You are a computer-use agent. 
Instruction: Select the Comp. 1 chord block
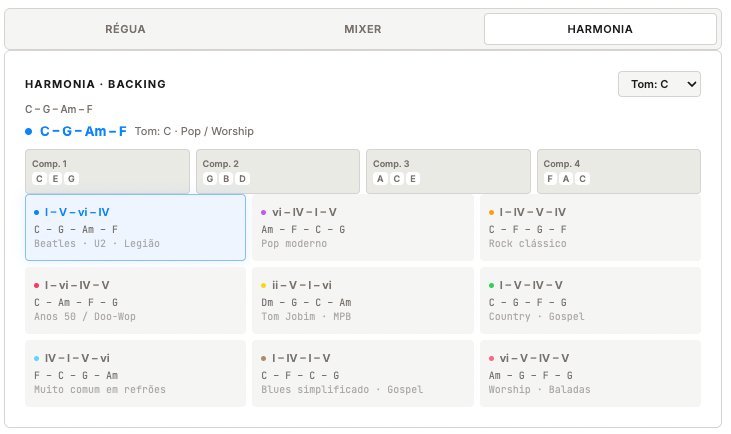click(107, 171)
